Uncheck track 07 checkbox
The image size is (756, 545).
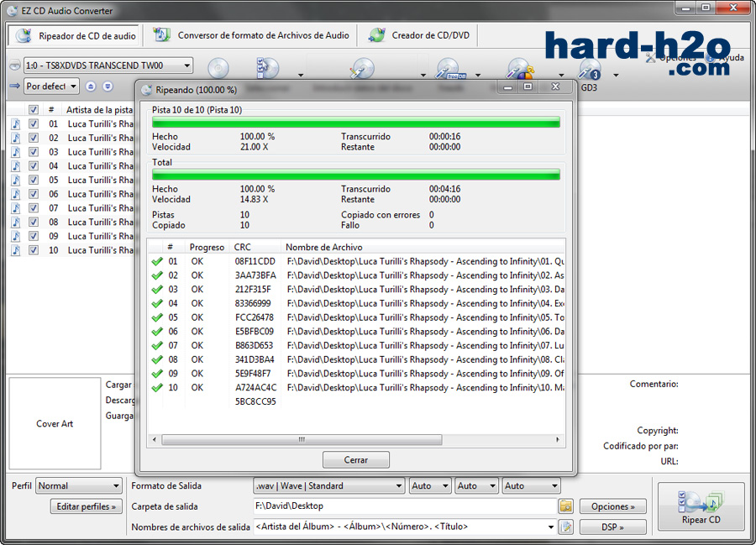34,207
